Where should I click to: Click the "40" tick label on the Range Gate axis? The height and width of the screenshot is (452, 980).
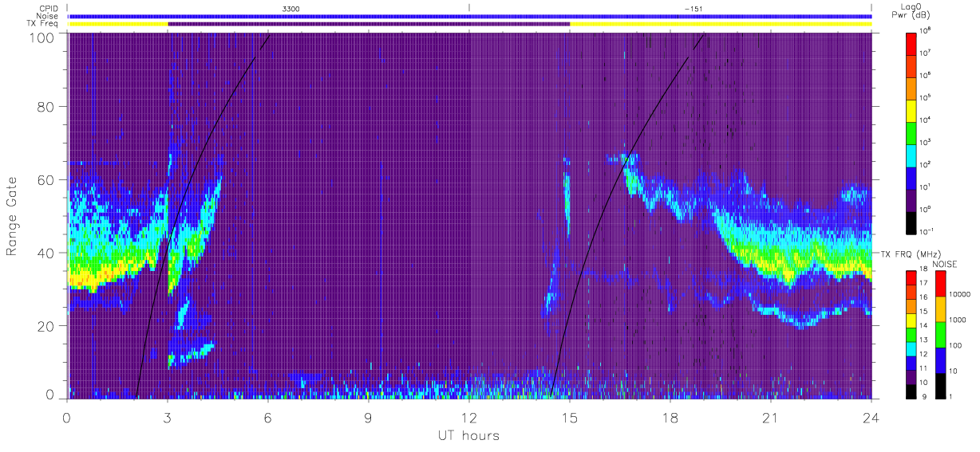tap(45, 253)
